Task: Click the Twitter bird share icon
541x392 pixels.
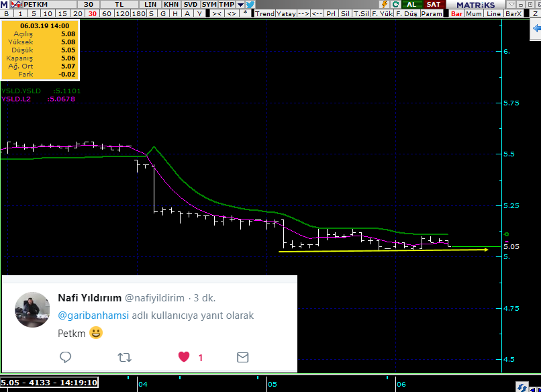Action: tap(250, 5)
